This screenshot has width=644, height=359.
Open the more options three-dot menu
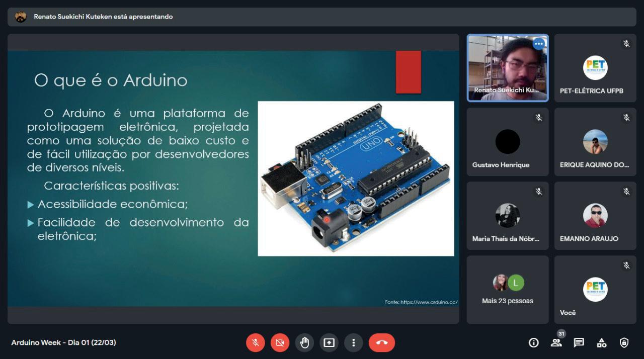(354, 343)
